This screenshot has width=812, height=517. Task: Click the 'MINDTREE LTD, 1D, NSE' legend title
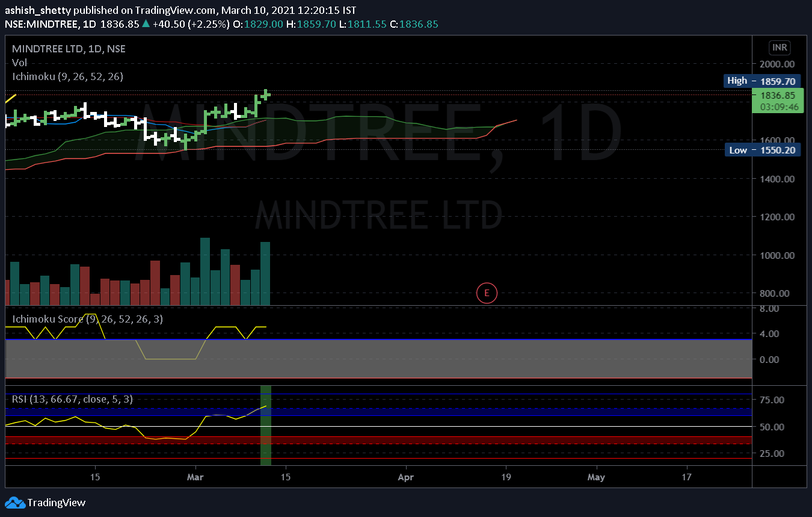(69, 49)
